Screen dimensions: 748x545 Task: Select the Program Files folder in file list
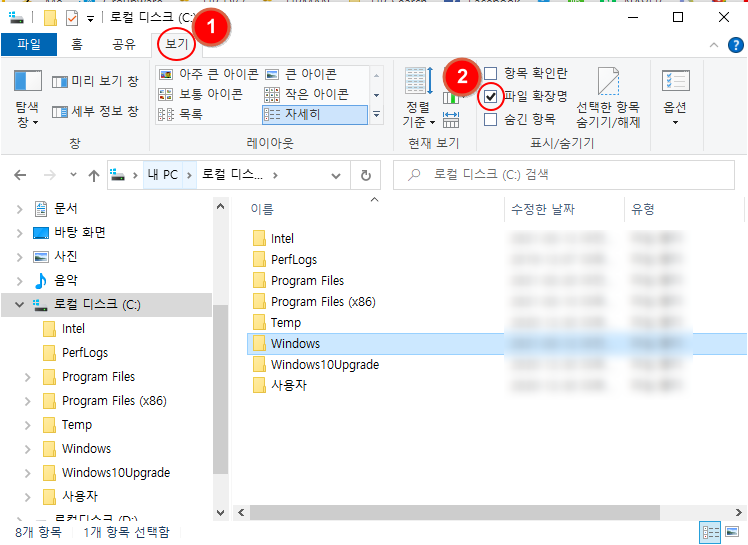point(307,281)
